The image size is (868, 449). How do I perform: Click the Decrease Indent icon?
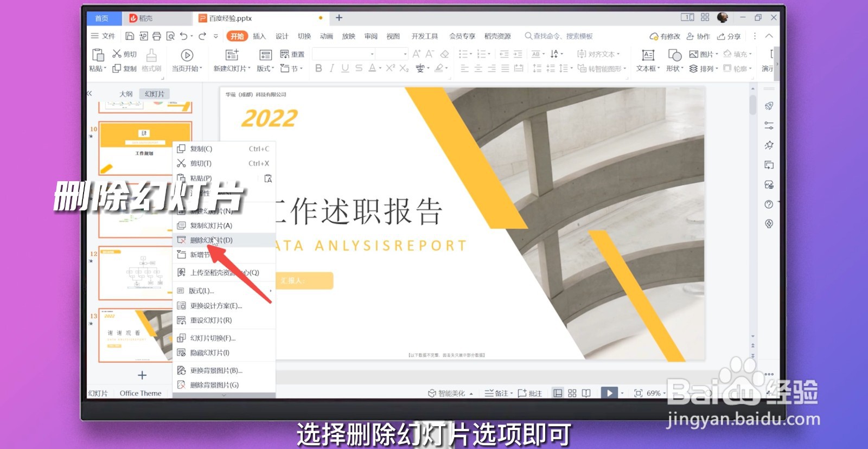point(504,54)
